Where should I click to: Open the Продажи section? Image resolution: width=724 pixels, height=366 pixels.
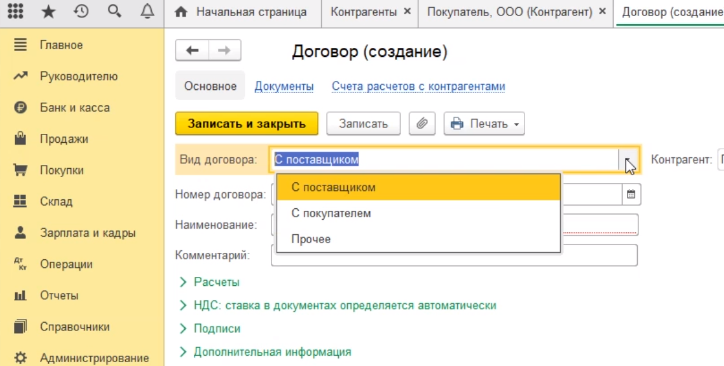(64, 139)
